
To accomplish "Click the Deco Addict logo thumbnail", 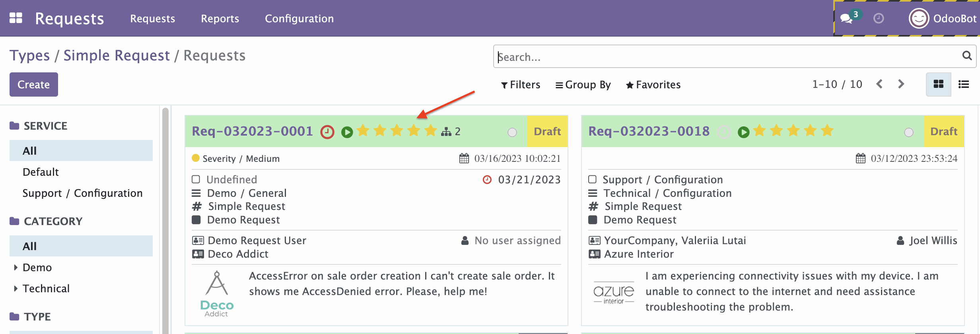I will tap(217, 294).
